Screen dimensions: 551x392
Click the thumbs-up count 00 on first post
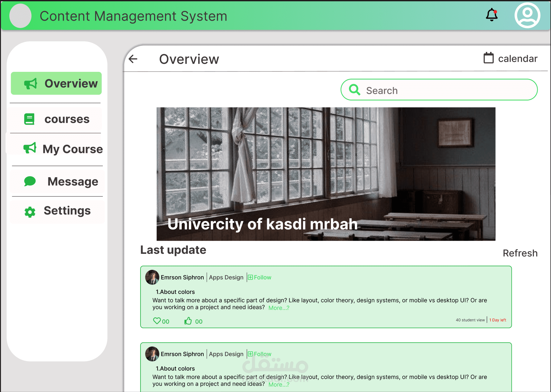pos(199,321)
